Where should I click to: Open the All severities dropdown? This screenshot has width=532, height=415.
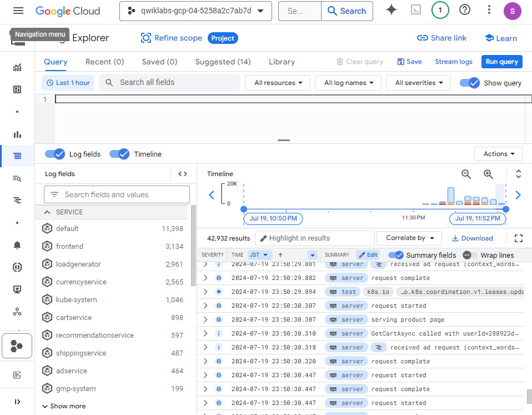tap(418, 83)
